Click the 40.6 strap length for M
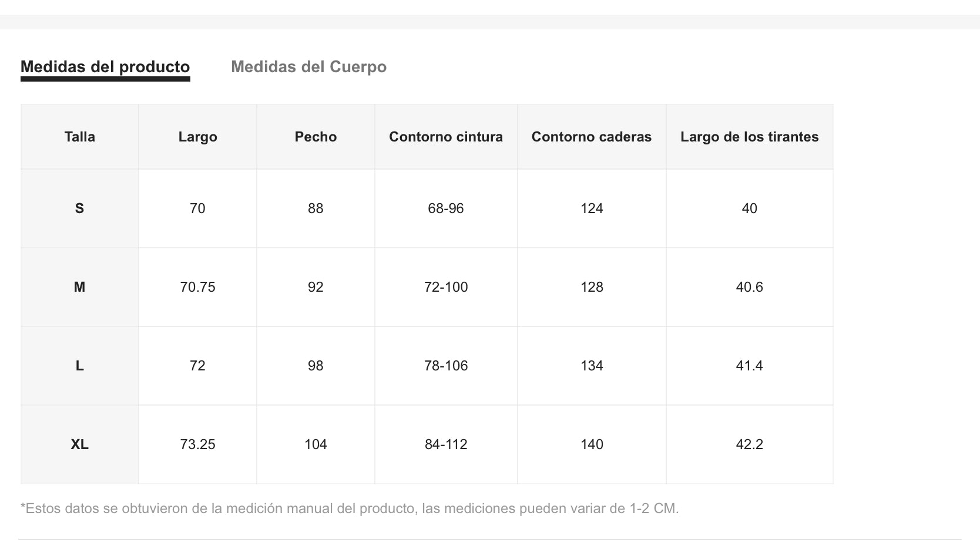Image resolution: width=980 pixels, height=543 pixels. [749, 287]
